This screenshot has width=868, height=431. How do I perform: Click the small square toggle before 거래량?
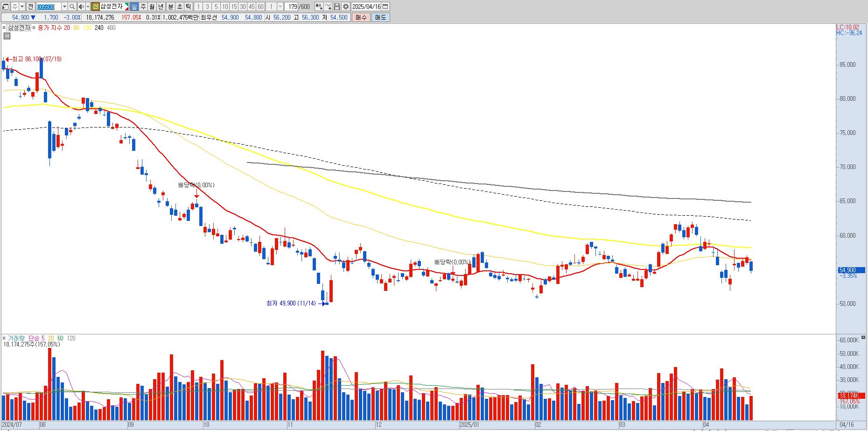tap(4, 338)
